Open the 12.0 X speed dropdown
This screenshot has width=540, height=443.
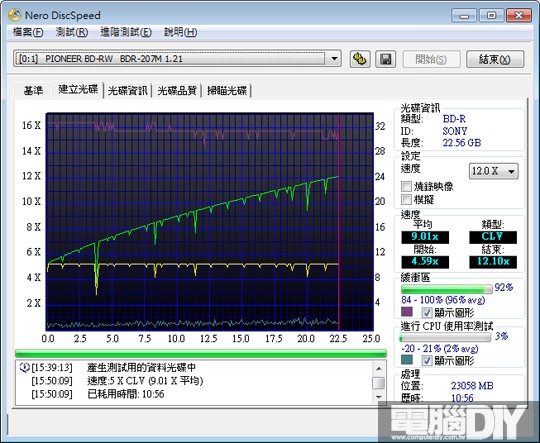pos(494,171)
